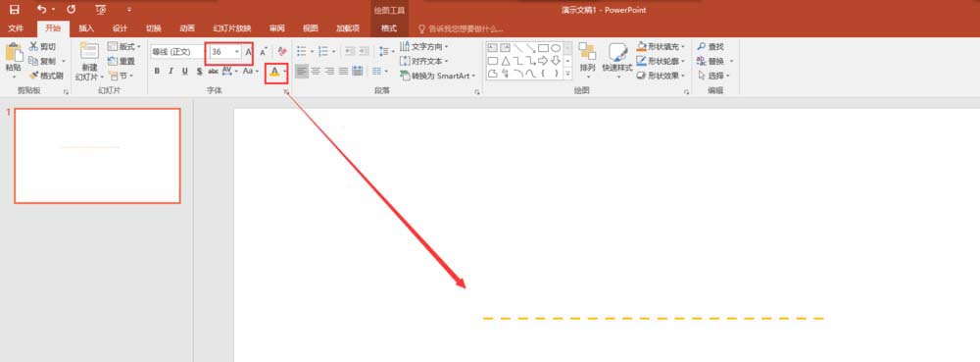
Task: Toggle underline formatting
Action: 185,72
